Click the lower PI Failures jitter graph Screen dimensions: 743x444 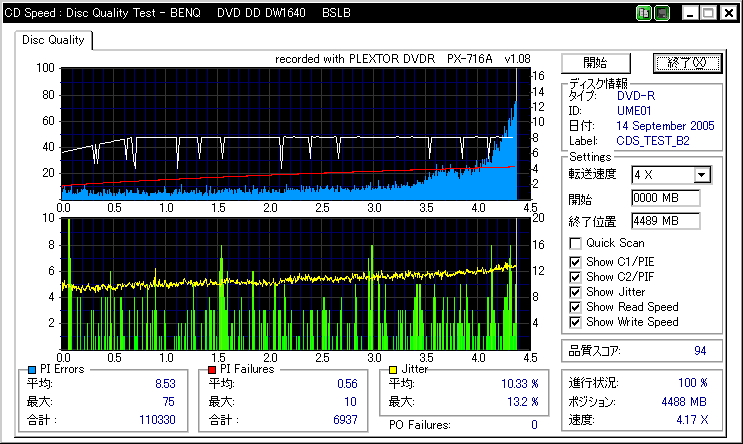(296, 284)
